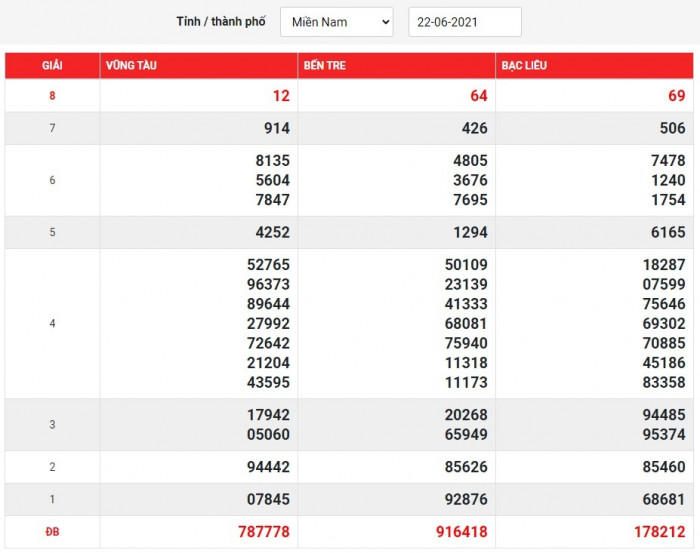Click the ĐB prize row label
Viewport: 700px width, 553px height.
coord(52,532)
